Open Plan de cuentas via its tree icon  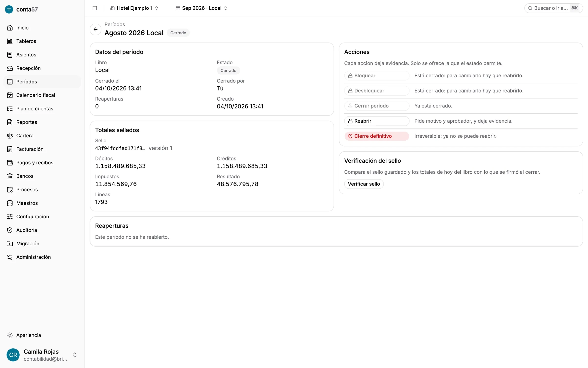(10, 109)
